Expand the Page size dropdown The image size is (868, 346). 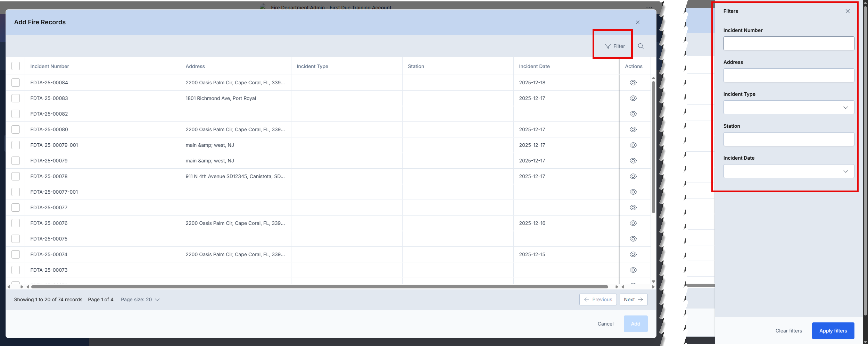pyautogui.click(x=140, y=299)
